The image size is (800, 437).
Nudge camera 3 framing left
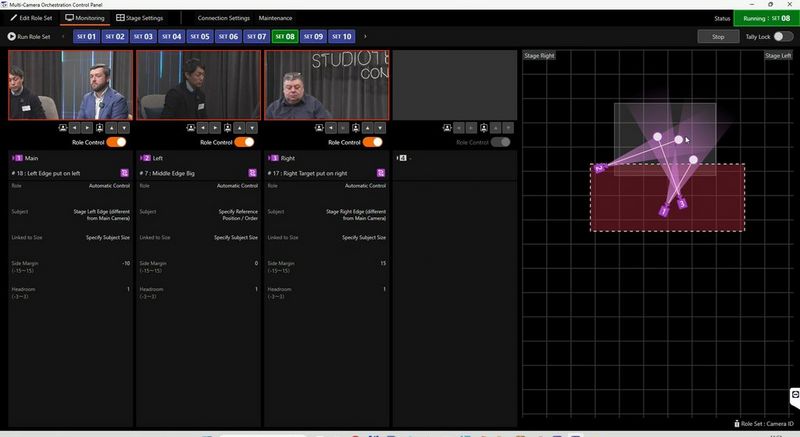(331, 128)
